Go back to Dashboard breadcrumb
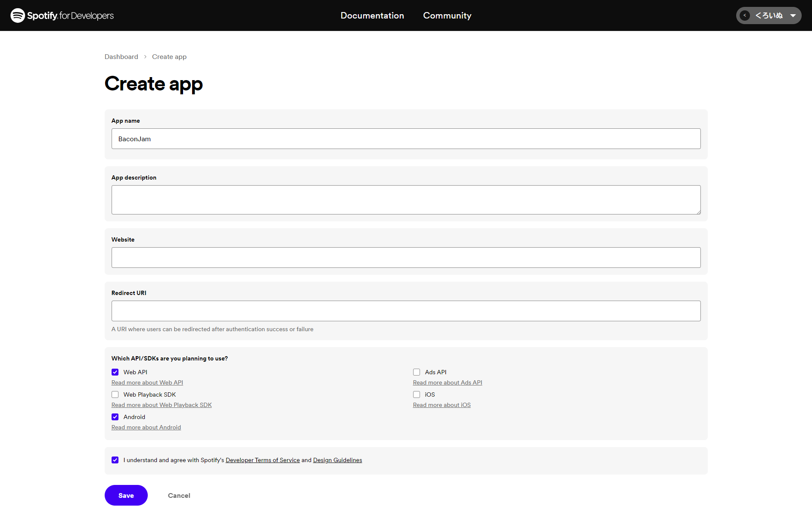 click(121, 57)
